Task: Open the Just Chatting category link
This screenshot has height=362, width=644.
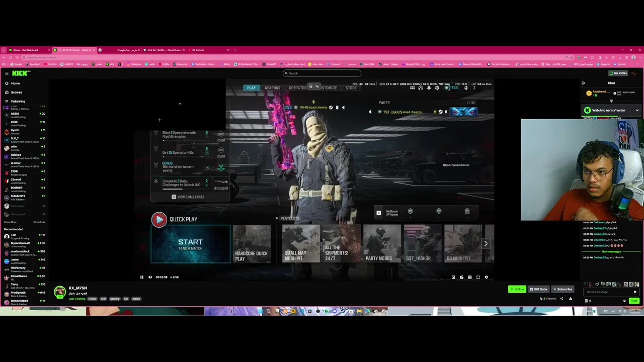Action: tap(77, 299)
